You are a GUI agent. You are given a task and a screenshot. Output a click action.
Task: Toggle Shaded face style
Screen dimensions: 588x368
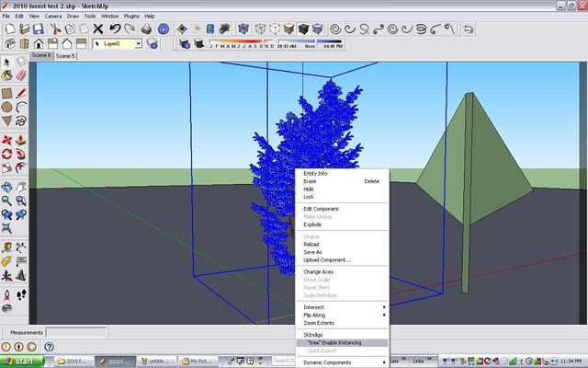click(x=288, y=29)
